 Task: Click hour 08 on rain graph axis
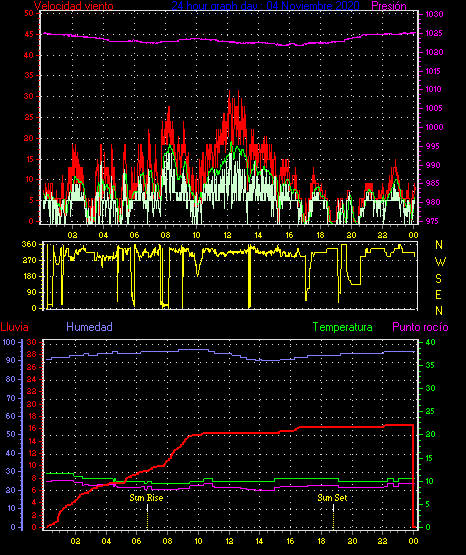tap(167, 541)
